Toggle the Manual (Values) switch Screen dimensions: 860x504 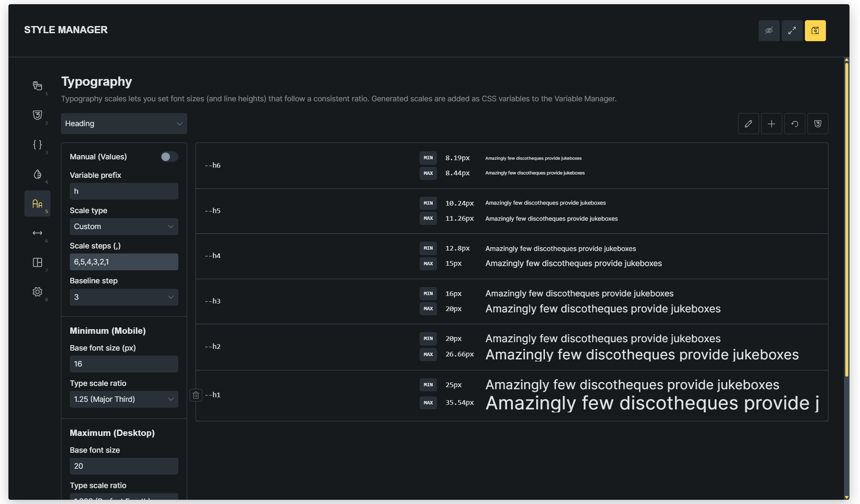tap(169, 157)
